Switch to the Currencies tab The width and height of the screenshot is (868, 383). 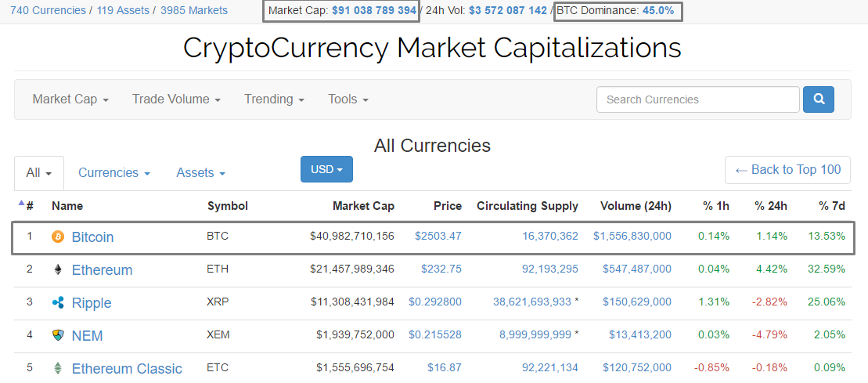[113, 173]
